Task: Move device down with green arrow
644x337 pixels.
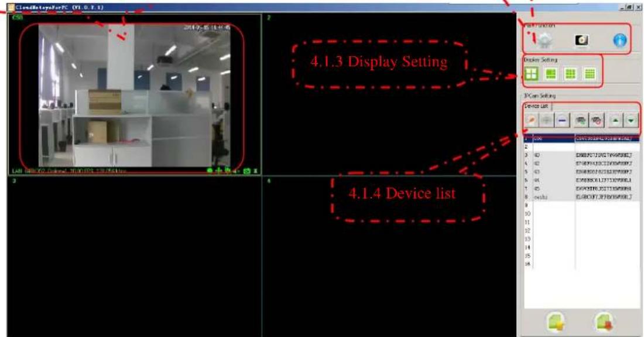Action: tap(631, 120)
